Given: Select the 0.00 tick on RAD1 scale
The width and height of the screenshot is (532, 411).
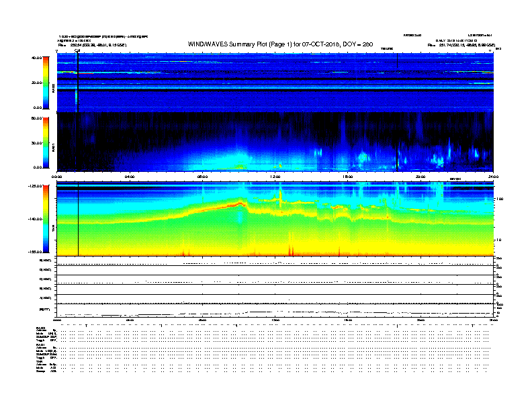Looking at the screenshot, I should pyautogui.click(x=38, y=167).
